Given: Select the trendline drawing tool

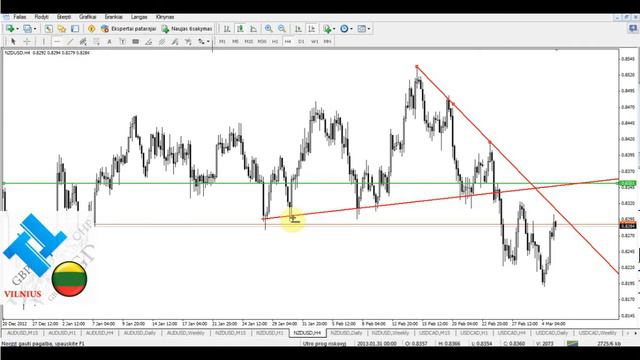Looking at the screenshot, I should 70,41.
